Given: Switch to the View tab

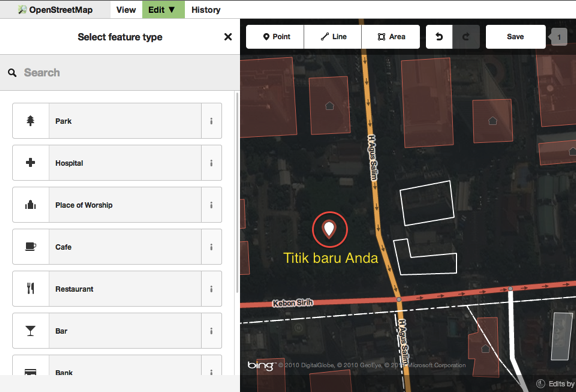Looking at the screenshot, I should coord(126,10).
